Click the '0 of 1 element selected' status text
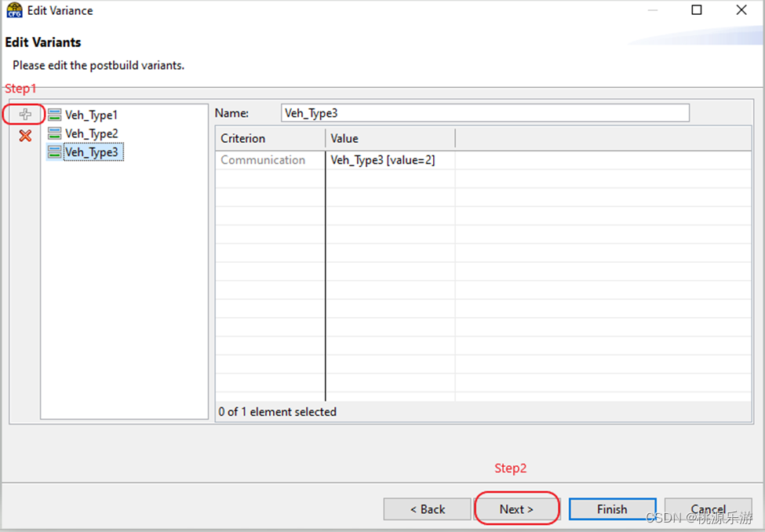The height and width of the screenshot is (532, 765). (x=277, y=412)
